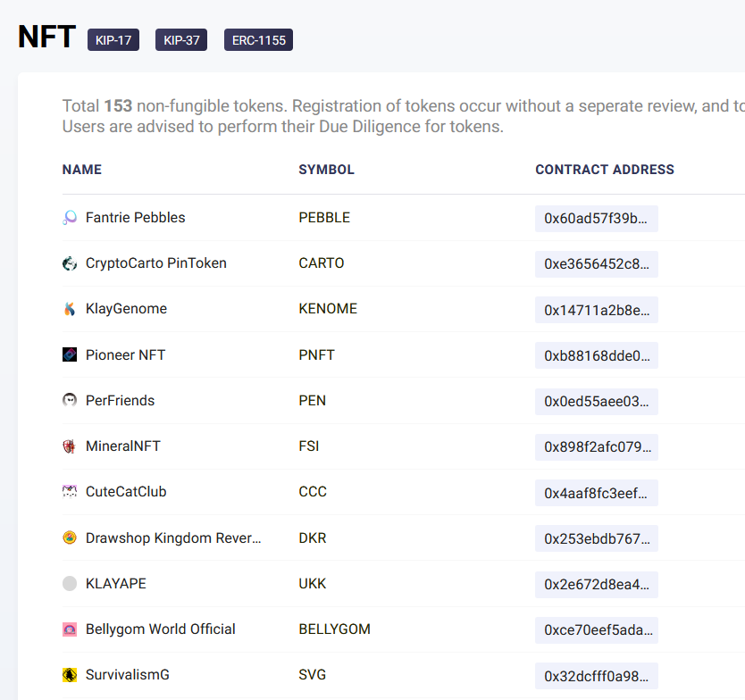
Task: Click the PEBBLE symbol cell
Action: 324,218
